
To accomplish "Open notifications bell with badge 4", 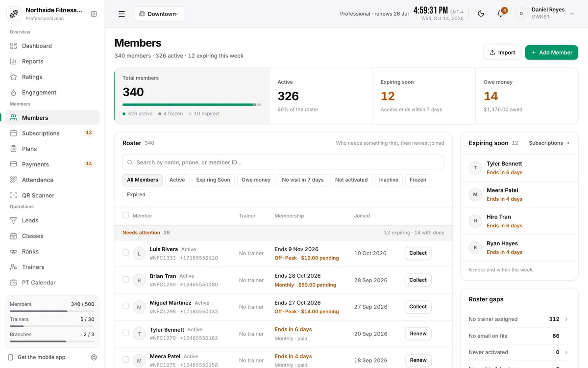I will tap(501, 14).
